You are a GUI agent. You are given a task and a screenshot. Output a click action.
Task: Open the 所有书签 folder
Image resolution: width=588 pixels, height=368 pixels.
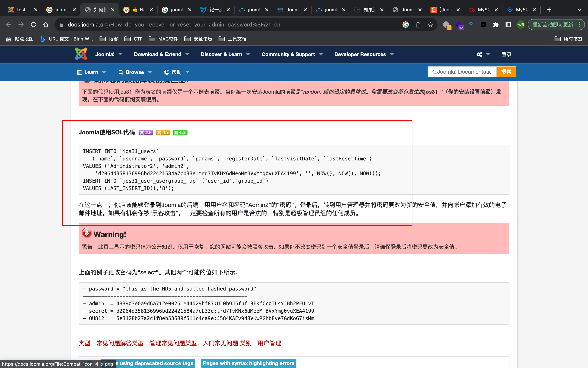(568, 39)
